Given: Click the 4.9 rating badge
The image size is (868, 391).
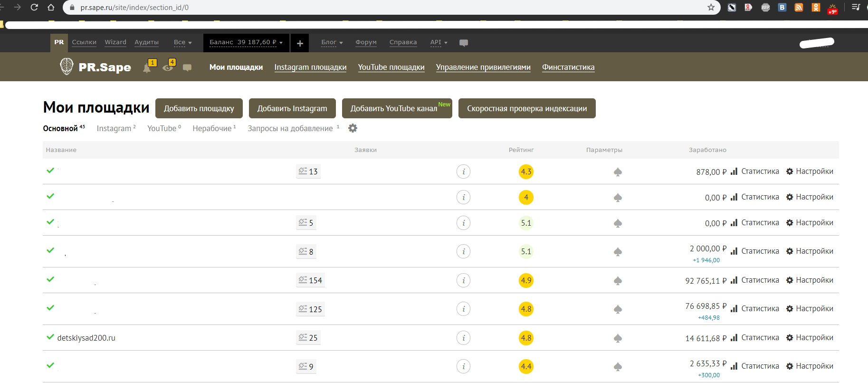Looking at the screenshot, I should (526, 280).
